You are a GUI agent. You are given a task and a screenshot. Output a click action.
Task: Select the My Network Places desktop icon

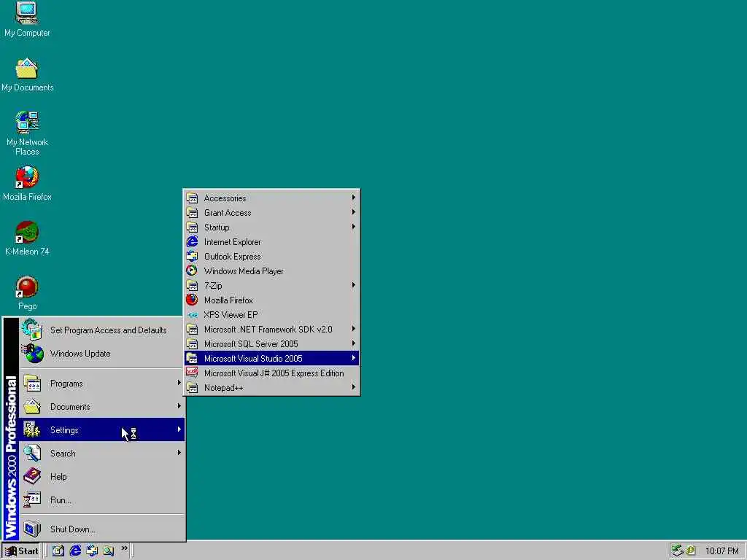point(27,133)
